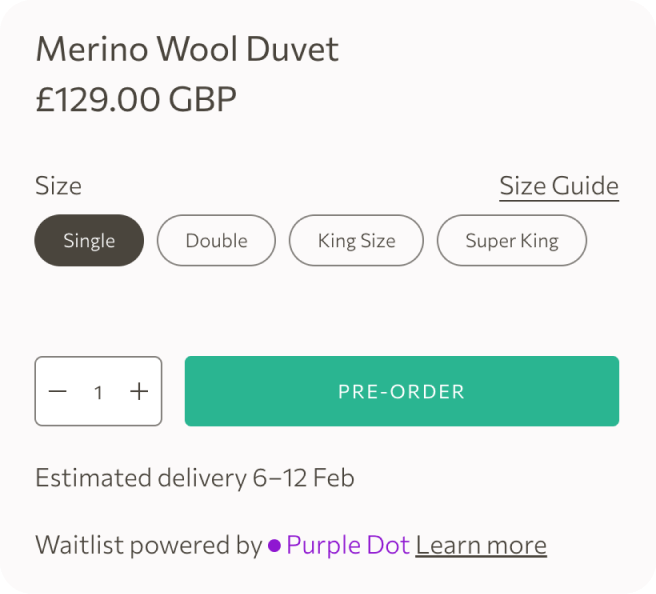Click the £129.00 price amount
Viewport: 656px width, 594px height.
click(x=97, y=99)
